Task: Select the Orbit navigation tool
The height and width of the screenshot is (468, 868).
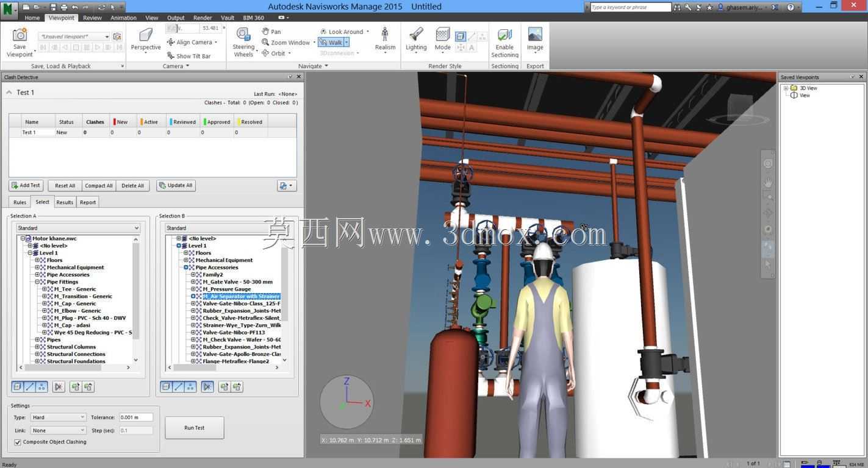Action: 274,53
